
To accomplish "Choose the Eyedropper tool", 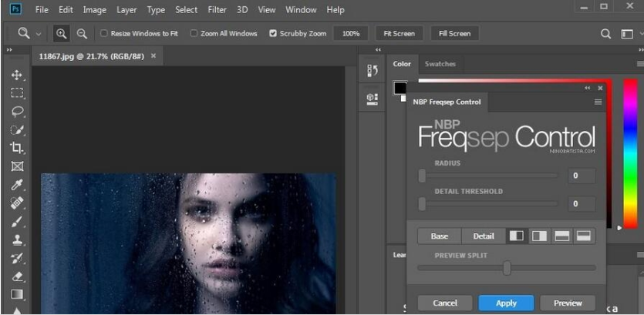I will [x=17, y=185].
